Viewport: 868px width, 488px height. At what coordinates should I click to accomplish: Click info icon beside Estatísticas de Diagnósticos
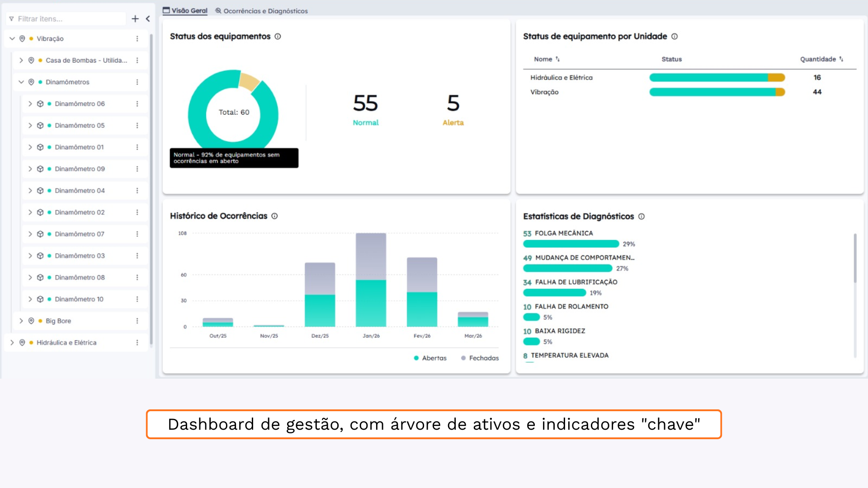[641, 216]
